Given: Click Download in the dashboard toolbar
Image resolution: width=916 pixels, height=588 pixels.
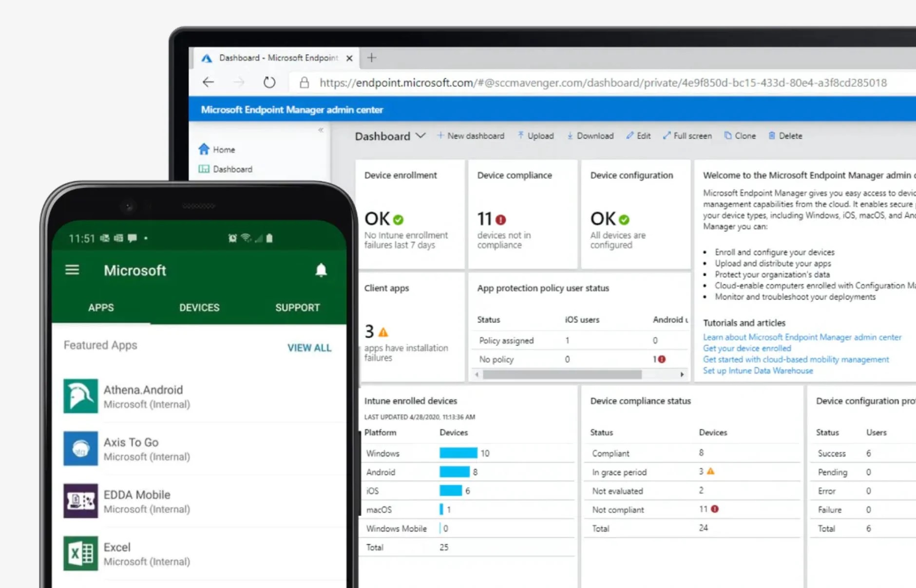Looking at the screenshot, I should tap(590, 136).
